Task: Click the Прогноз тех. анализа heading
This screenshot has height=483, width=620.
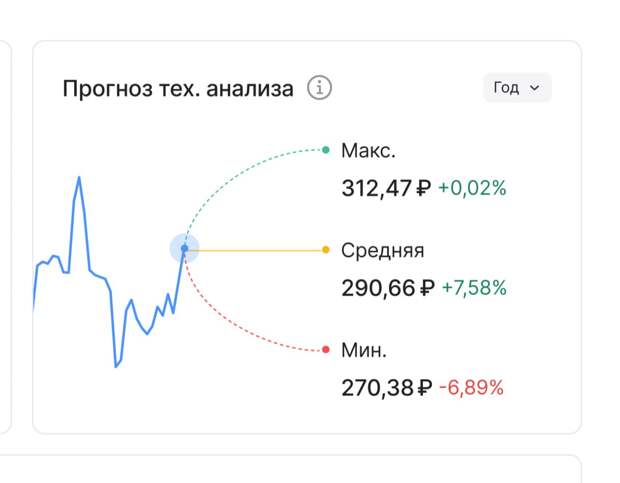Action: [178, 88]
